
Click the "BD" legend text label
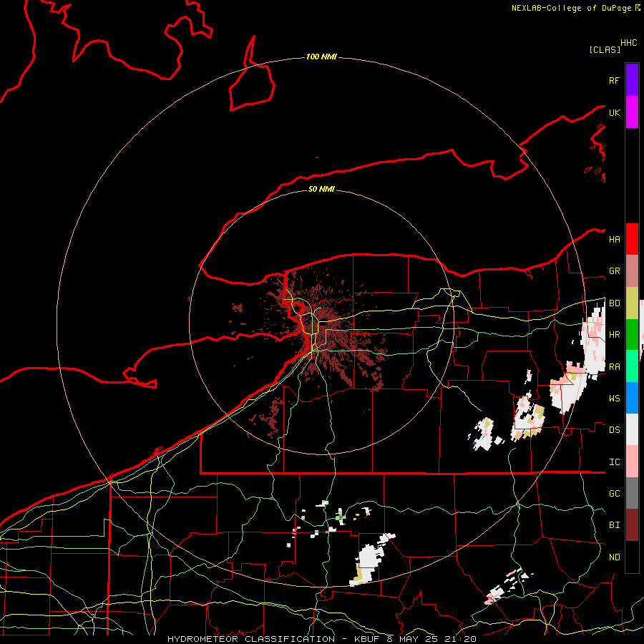[x=614, y=303]
